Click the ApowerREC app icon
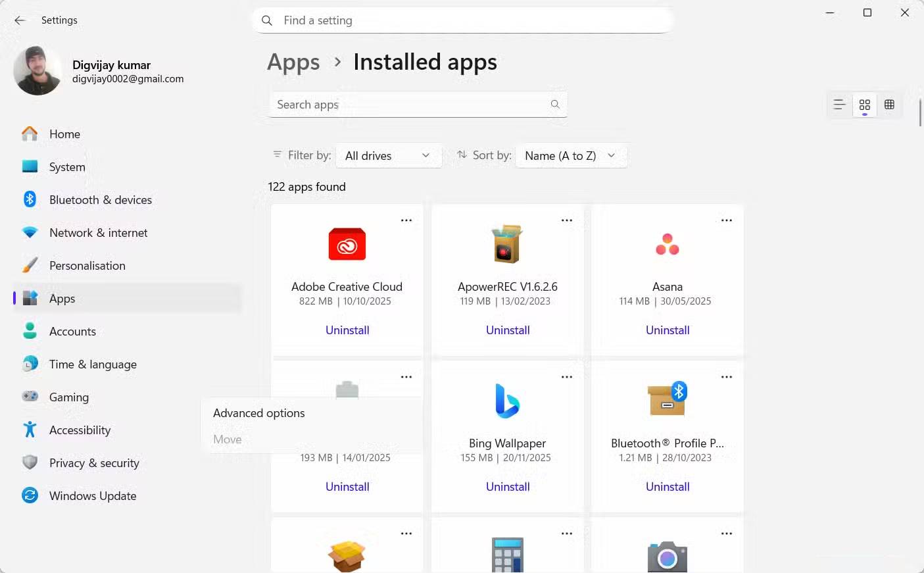The height and width of the screenshot is (573, 924). tap(507, 244)
